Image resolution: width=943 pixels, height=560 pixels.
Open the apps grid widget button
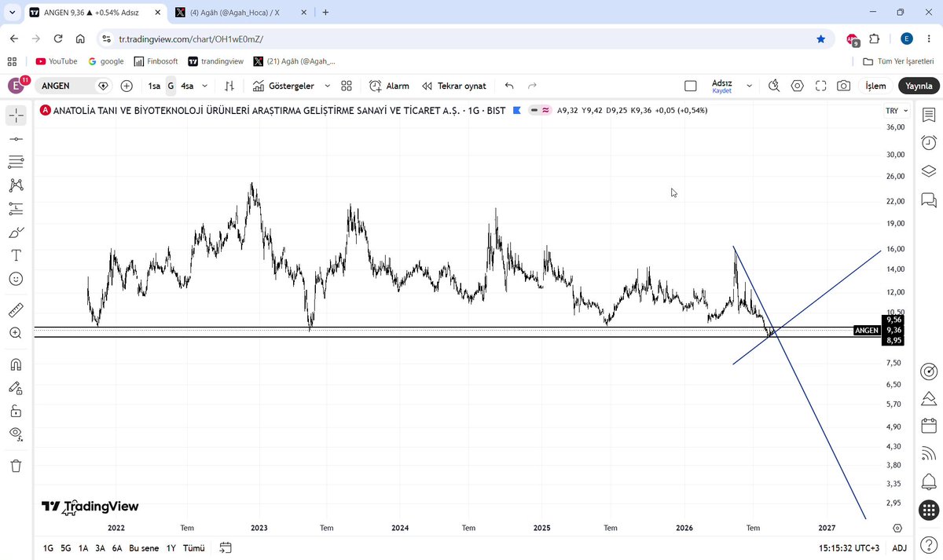[928, 509]
